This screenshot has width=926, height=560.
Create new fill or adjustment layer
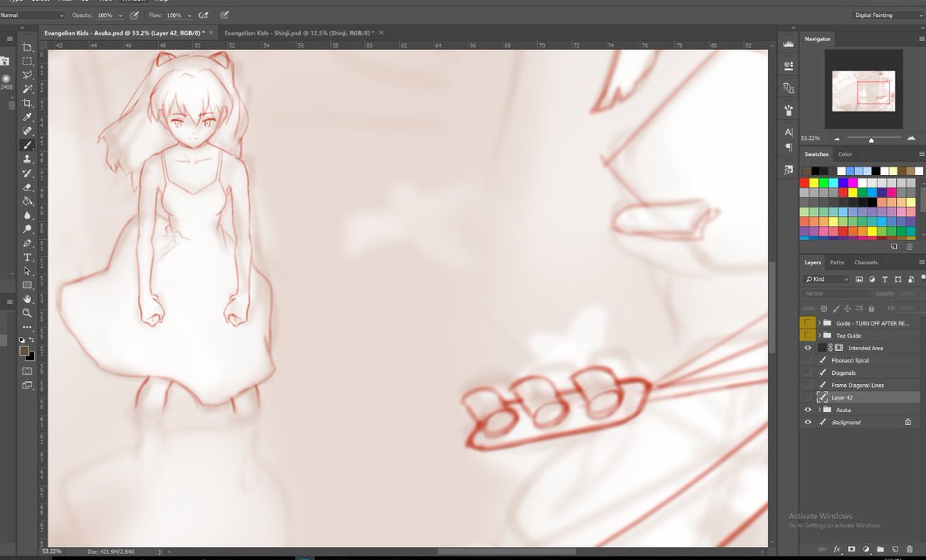click(x=866, y=549)
